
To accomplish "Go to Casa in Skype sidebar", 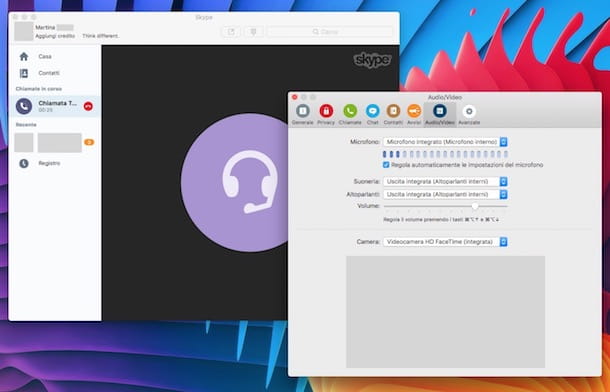I will [x=54, y=56].
